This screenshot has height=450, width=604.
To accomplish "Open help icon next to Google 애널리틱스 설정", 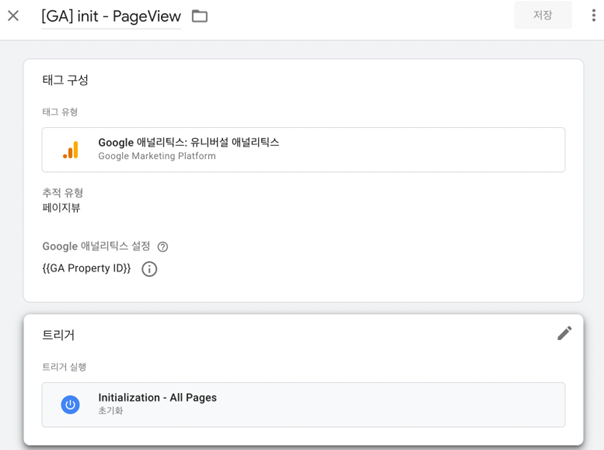I will pyautogui.click(x=163, y=247).
